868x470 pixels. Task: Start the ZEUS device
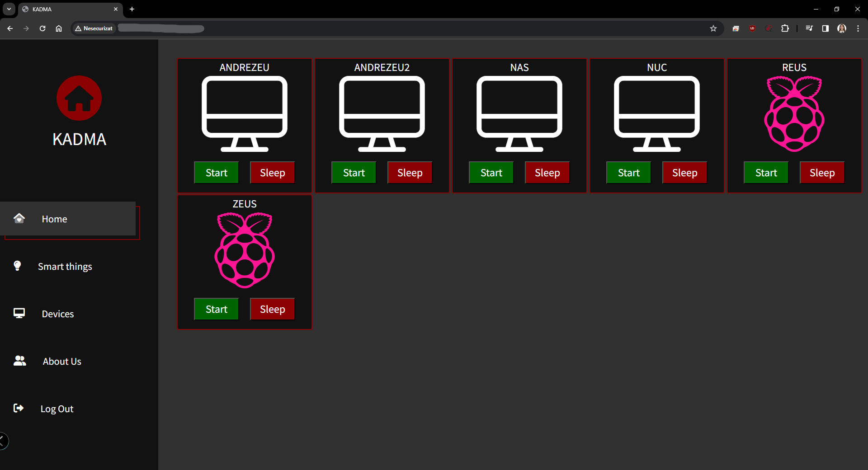pyautogui.click(x=216, y=309)
